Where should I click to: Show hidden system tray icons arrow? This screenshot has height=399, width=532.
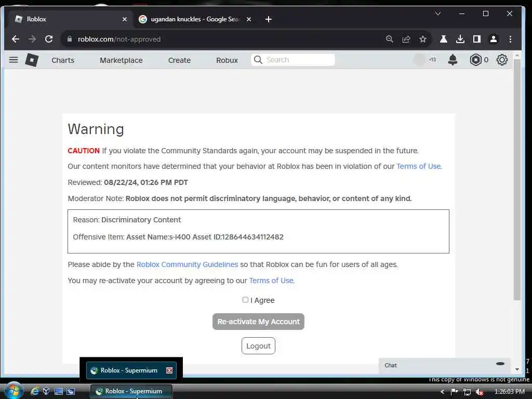pos(442,392)
